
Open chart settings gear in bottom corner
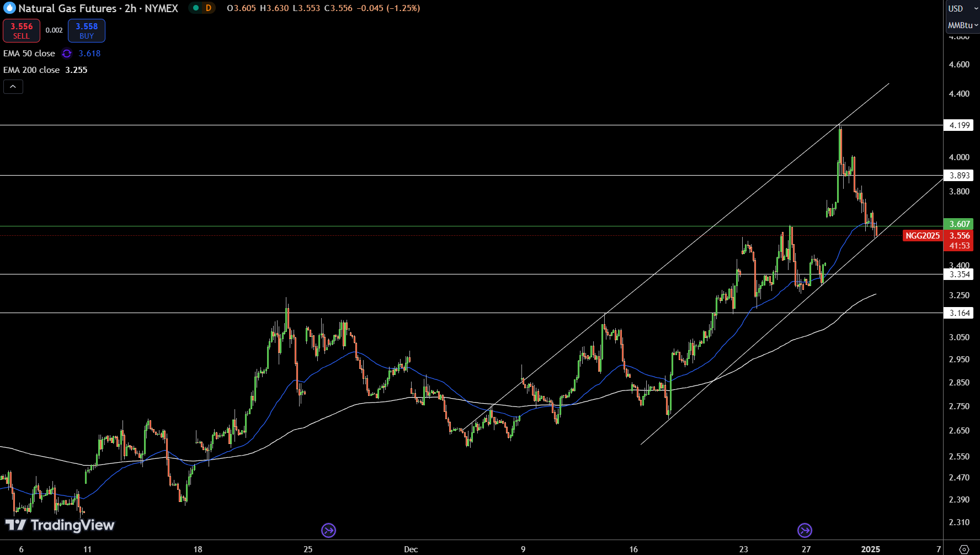click(x=964, y=549)
